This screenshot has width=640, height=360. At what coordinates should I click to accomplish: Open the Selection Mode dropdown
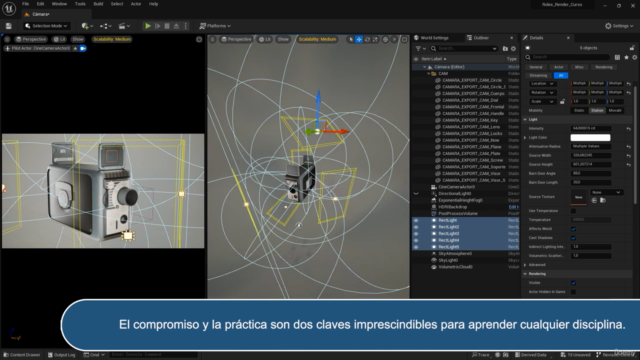(46, 26)
